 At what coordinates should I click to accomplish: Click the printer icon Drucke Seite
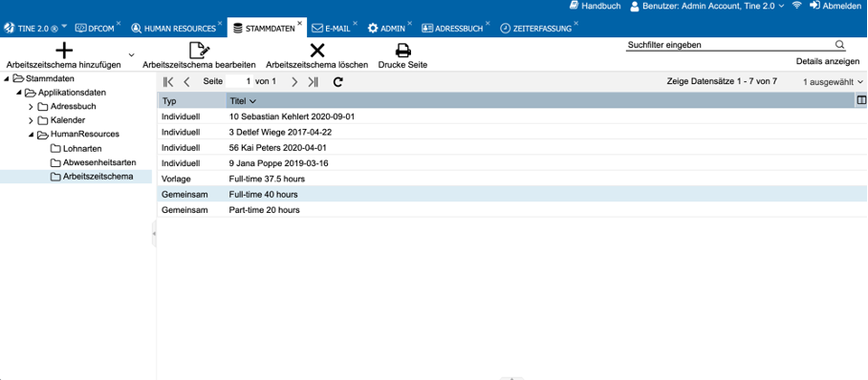(403, 51)
